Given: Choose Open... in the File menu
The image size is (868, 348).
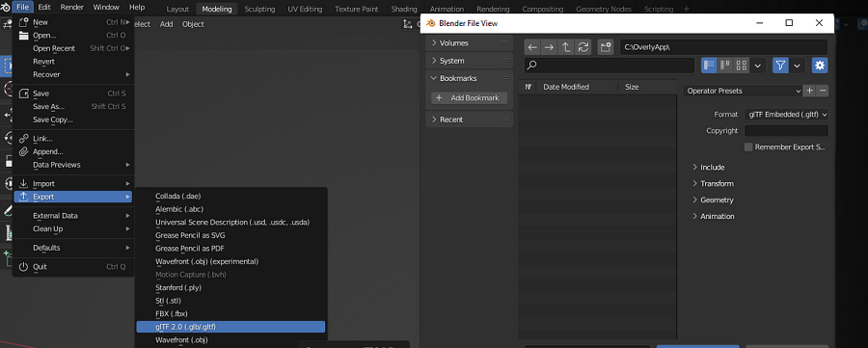Looking at the screenshot, I should (72, 36).
